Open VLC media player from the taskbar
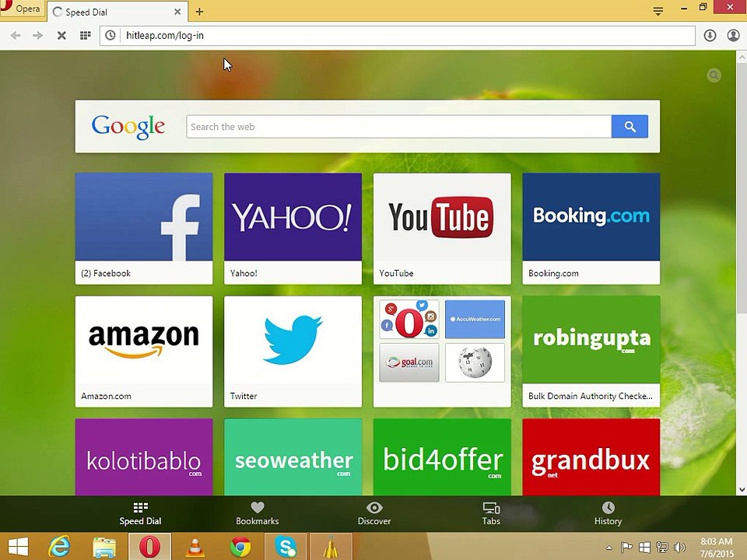Screen dimensions: 747x560 tap(195, 546)
